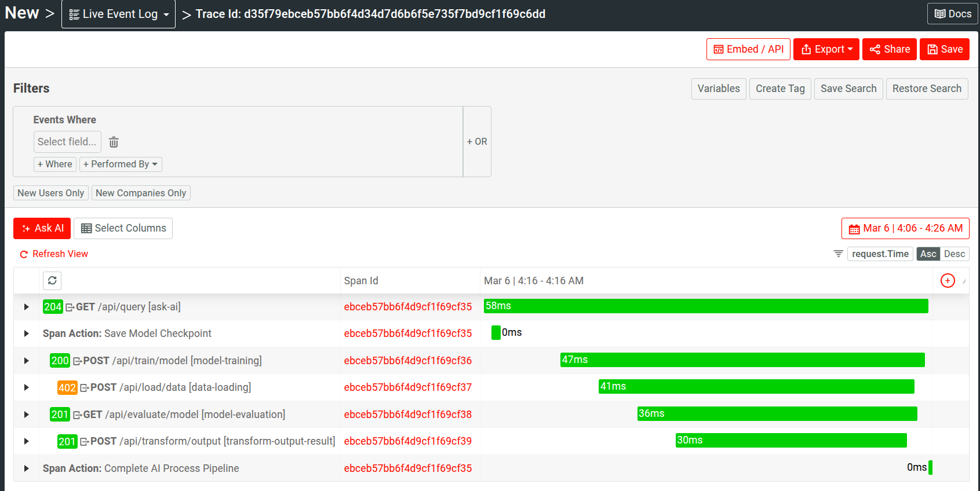Add a column with the plus circle icon
Image resolution: width=980 pixels, height=491 pixels.
[x=948, y=281]
